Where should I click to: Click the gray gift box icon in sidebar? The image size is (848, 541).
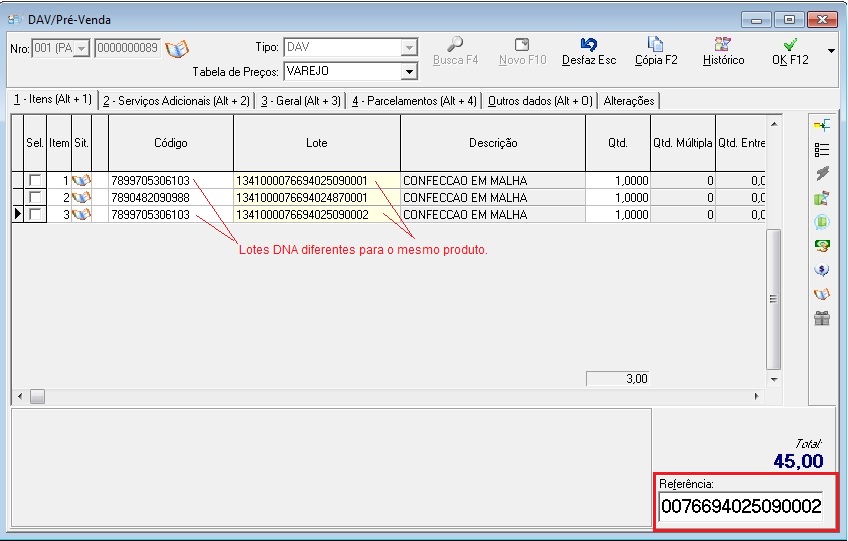pos(822,318)
